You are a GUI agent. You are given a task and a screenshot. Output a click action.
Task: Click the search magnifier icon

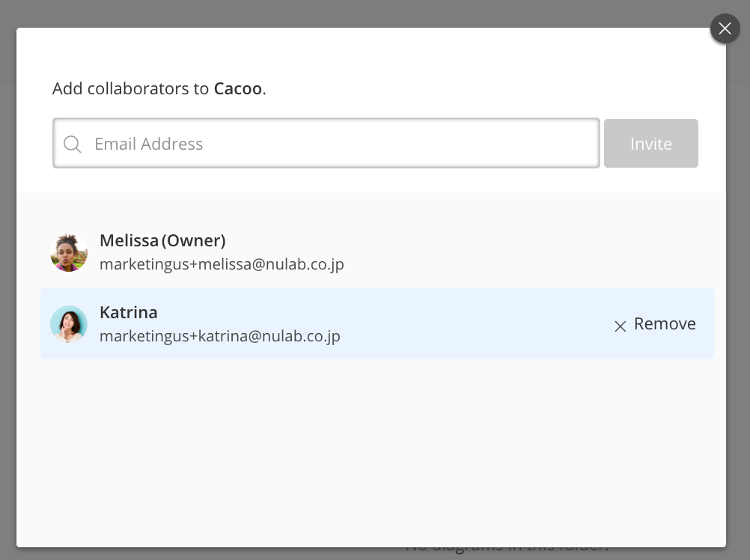(x=72, y=144)
